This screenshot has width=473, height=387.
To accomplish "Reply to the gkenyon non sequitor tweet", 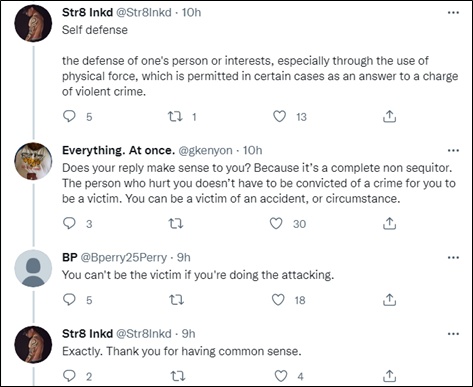I will click(x=69, y=223).
